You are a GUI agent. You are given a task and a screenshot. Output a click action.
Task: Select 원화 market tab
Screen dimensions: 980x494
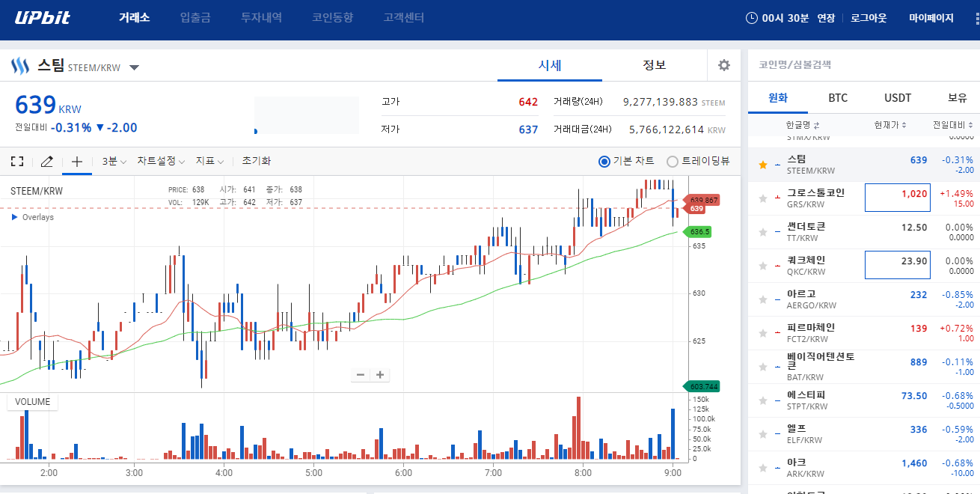pos(778,98)
